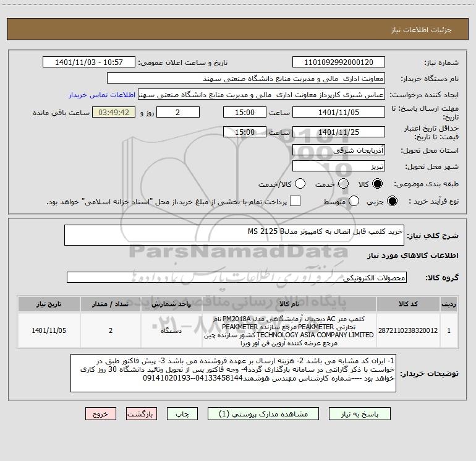Viewport: 476px width, 461px height.
Task: Select the کالا/خدمت radio button
Action: (300, 184)
